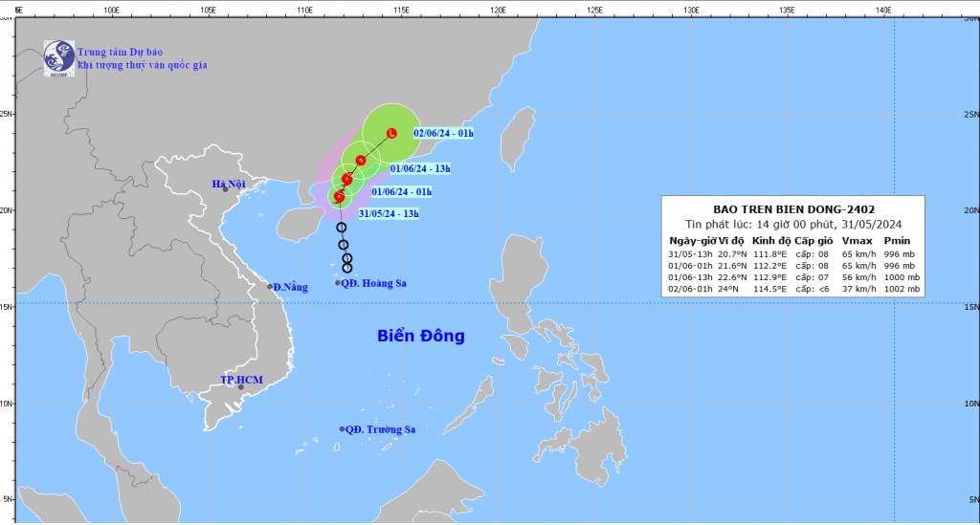Click the TP.HCM city dot marker

pos(241,386)
